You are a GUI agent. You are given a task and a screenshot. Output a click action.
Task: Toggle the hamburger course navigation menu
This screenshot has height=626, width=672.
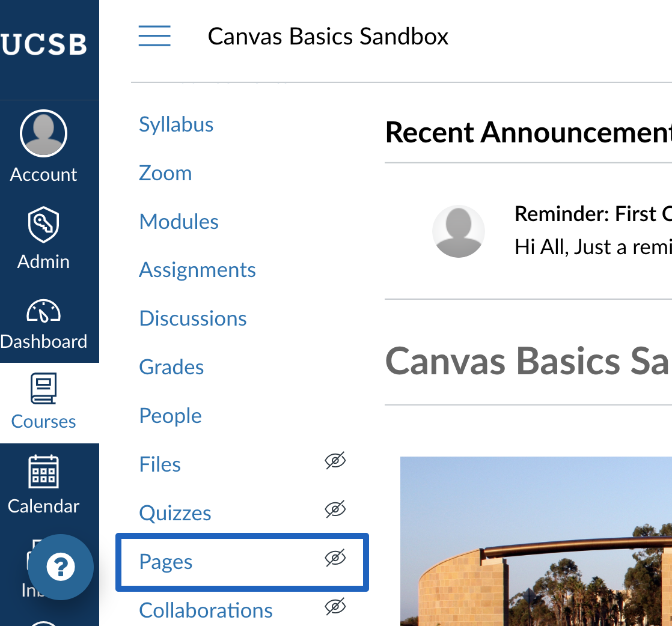point(154,36)
